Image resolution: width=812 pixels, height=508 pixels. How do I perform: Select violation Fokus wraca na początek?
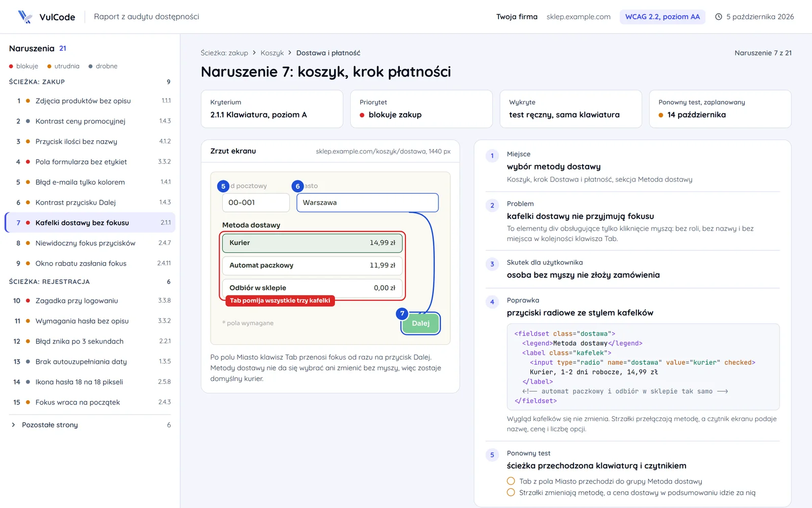(90, 402)
